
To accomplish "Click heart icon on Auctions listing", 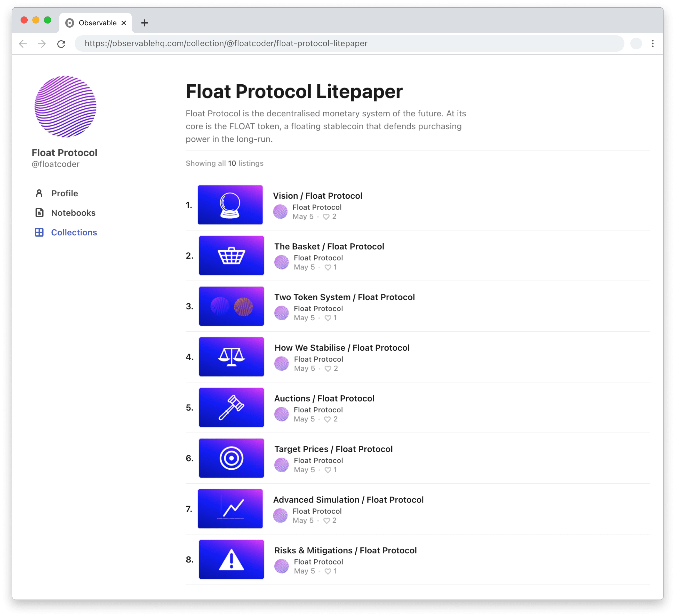I will click(327, 419).
